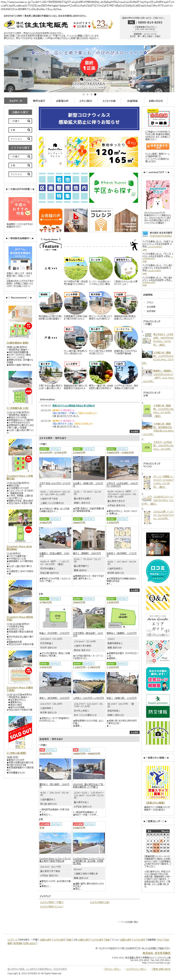The image size is (178, 980).
Task: Open the 即入居可 feature circle
Action: click(101, 338)
